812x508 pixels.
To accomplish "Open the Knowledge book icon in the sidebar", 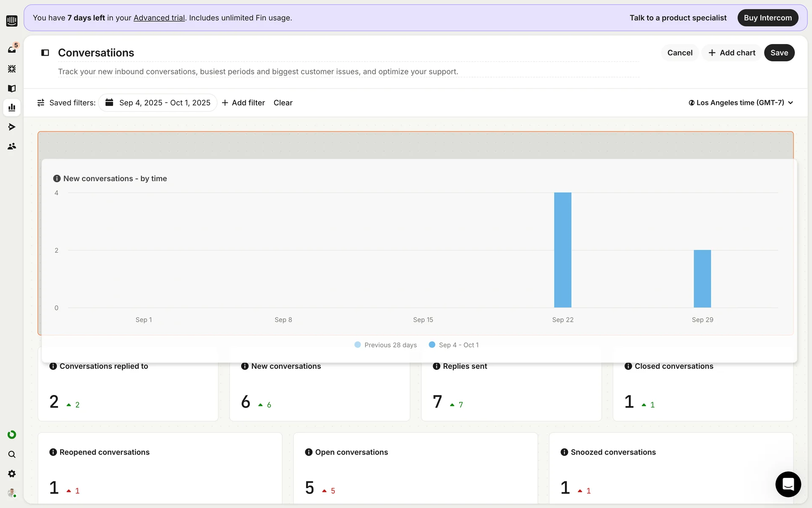I will [x=12, y=88].
